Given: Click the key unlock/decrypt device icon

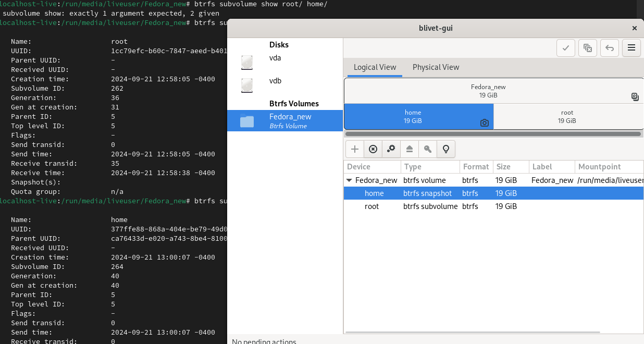Looking at the screenshot, I should [428, 149].
